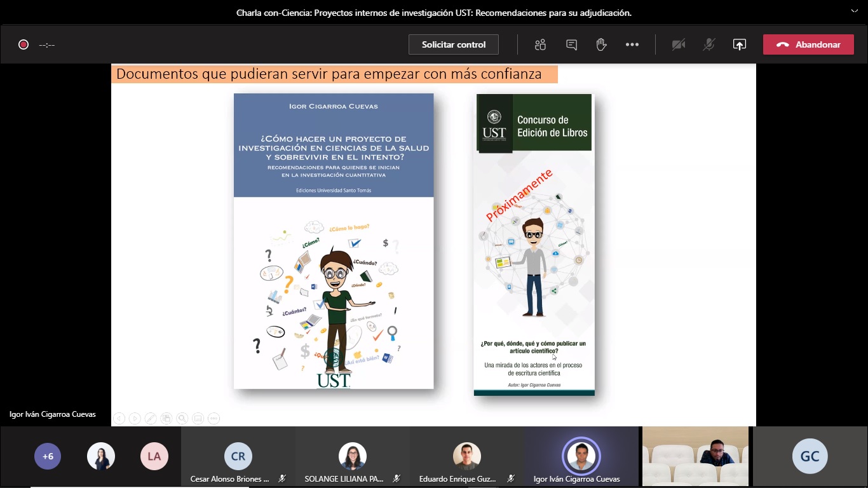This screenshot has width=868, height=488.
Task: Select the LA participant avatar
Action: point(154,456)
